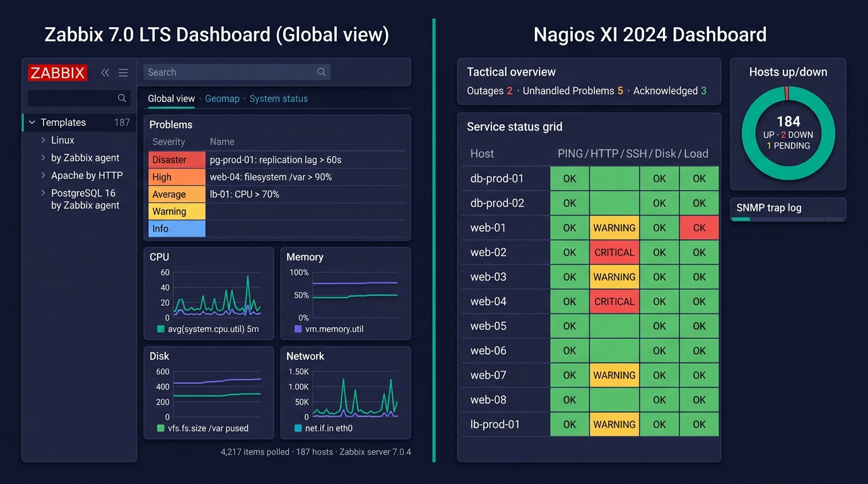Click Unhandled Problems 5 in Nagios
Screen dimensions: 868x484
[573, 91]
